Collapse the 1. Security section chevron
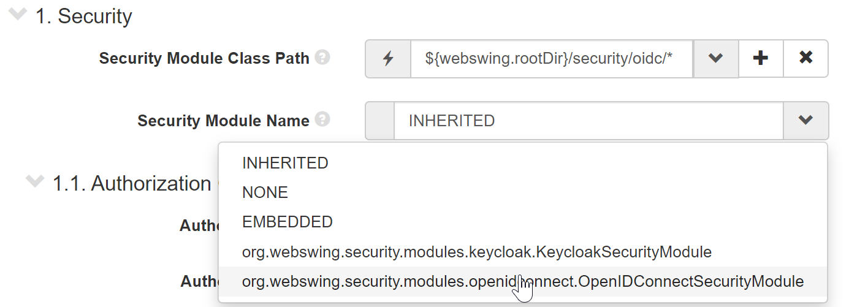The image size is (868, 307). [x=18, y=15]
